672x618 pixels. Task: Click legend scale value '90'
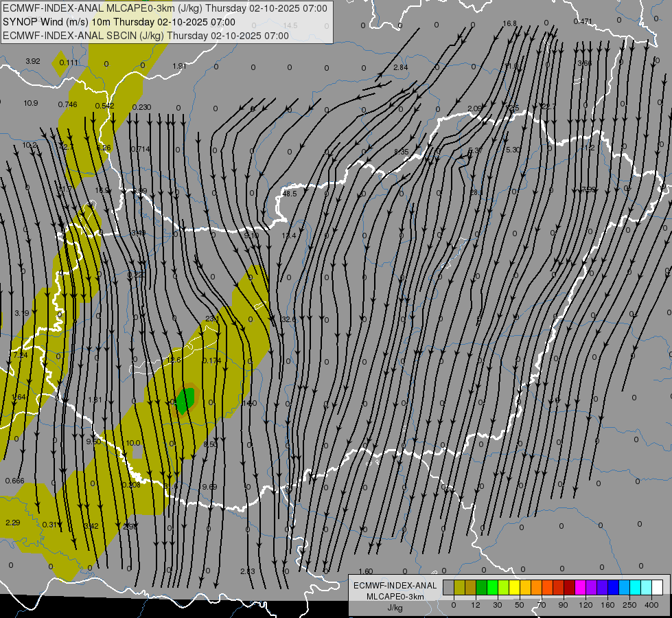[x=563, y=605]
